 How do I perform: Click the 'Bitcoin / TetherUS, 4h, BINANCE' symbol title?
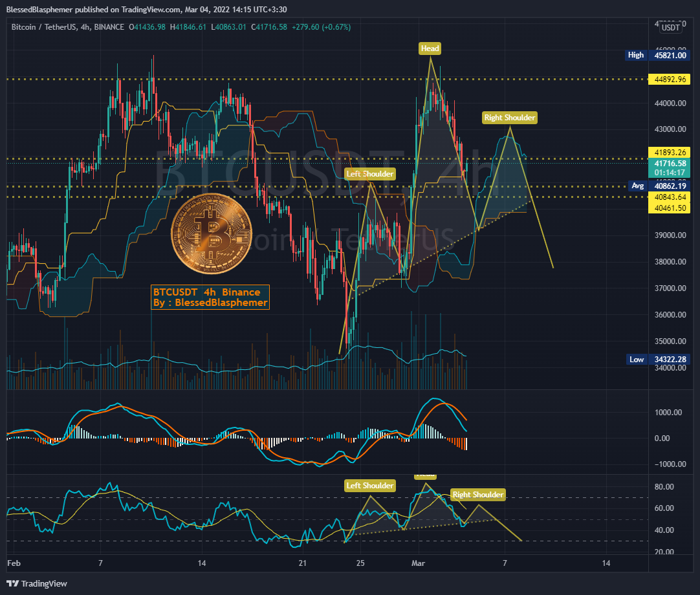click(x=67, y=27)
